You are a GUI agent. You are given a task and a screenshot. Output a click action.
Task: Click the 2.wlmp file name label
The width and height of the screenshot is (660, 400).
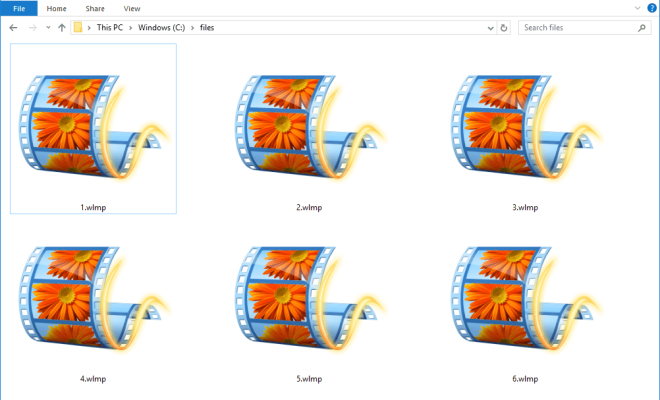pos(309,207)
